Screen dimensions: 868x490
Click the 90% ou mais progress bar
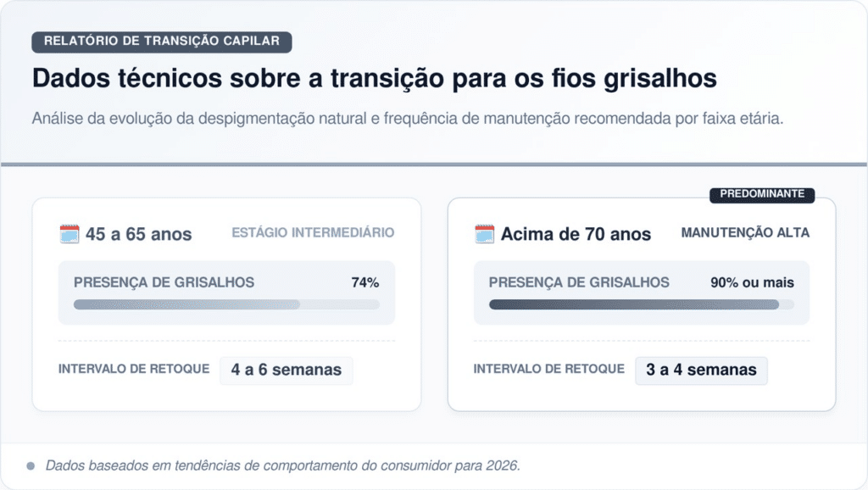pos(641,304)
